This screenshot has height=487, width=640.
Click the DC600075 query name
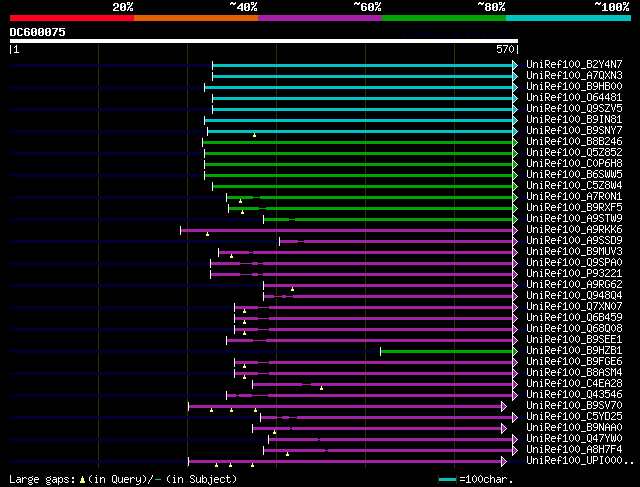coord(38,32)
